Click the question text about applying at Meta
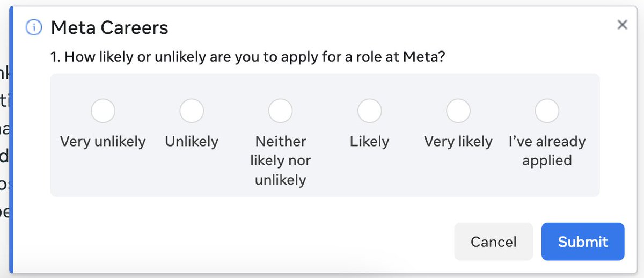 coord(247,57)
